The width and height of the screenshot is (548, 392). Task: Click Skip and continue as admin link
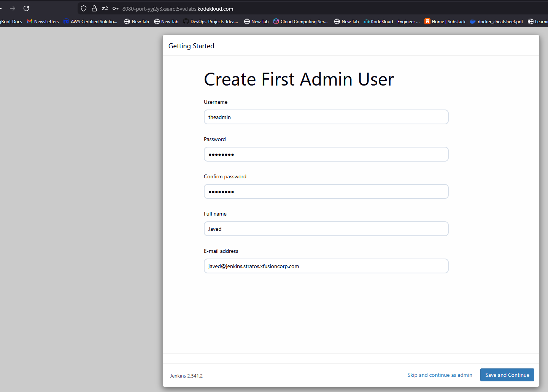[x=440, y=375]
